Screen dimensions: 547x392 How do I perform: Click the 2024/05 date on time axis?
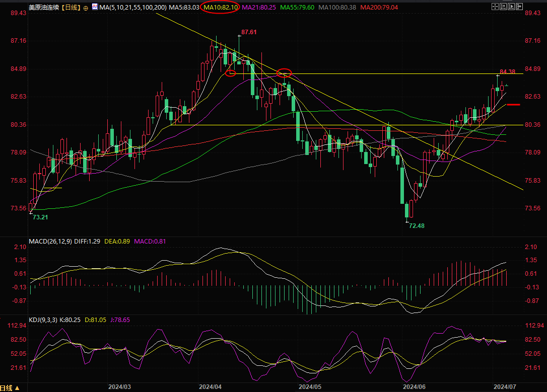coord(310,387)
